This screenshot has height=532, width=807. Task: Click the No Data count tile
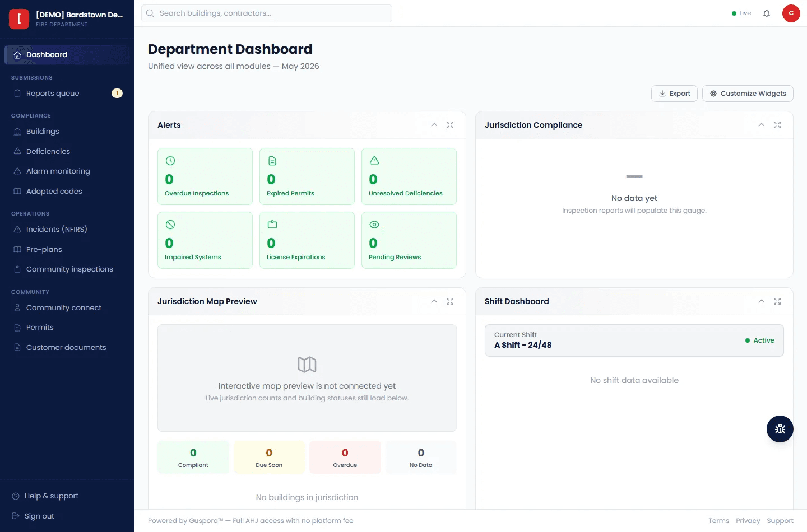point(421,458)
